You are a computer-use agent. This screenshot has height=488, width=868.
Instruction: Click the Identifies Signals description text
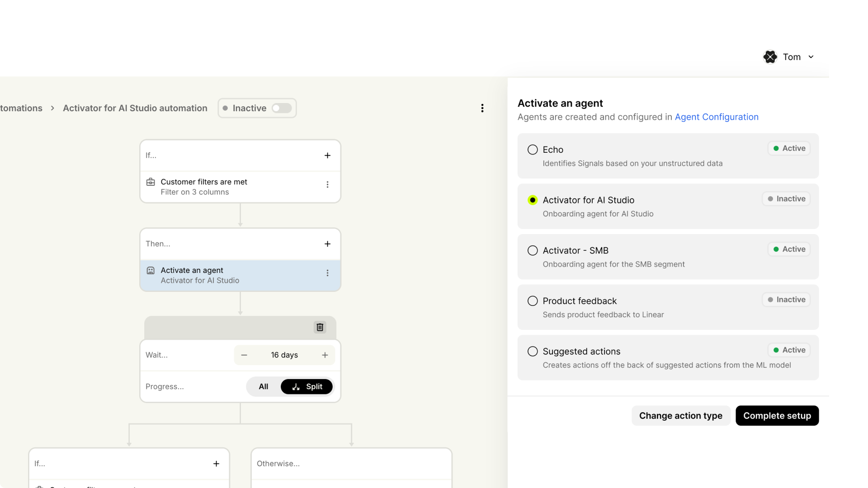(x=632, y=164)
